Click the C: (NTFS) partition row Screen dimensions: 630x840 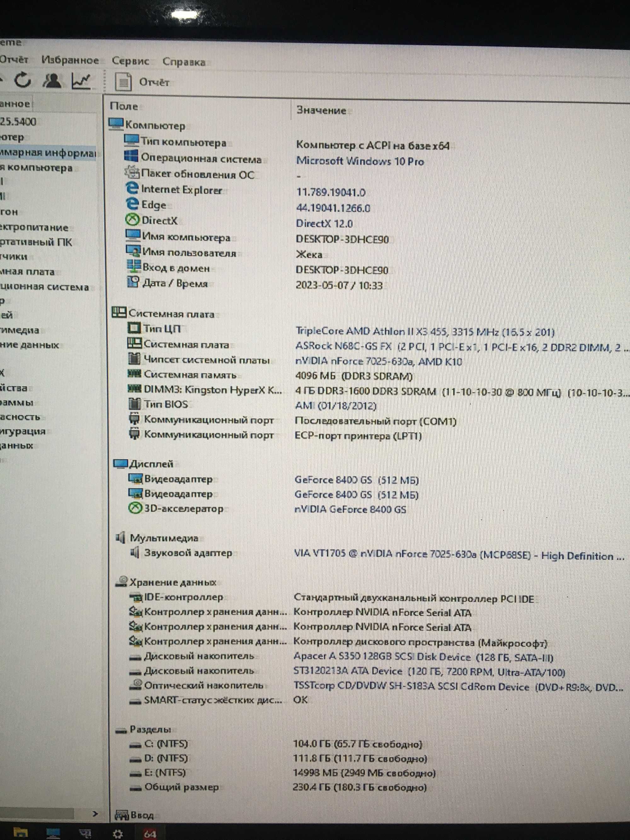coord(276,744)
